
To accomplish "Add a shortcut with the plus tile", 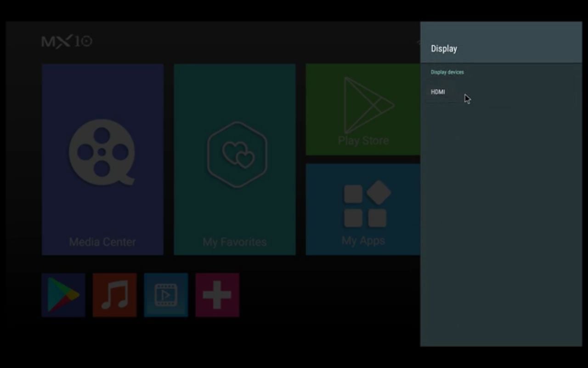I will pos(217,295).
